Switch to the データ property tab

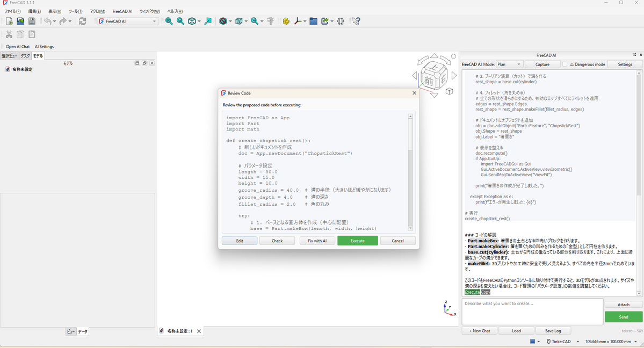(83, 331)
